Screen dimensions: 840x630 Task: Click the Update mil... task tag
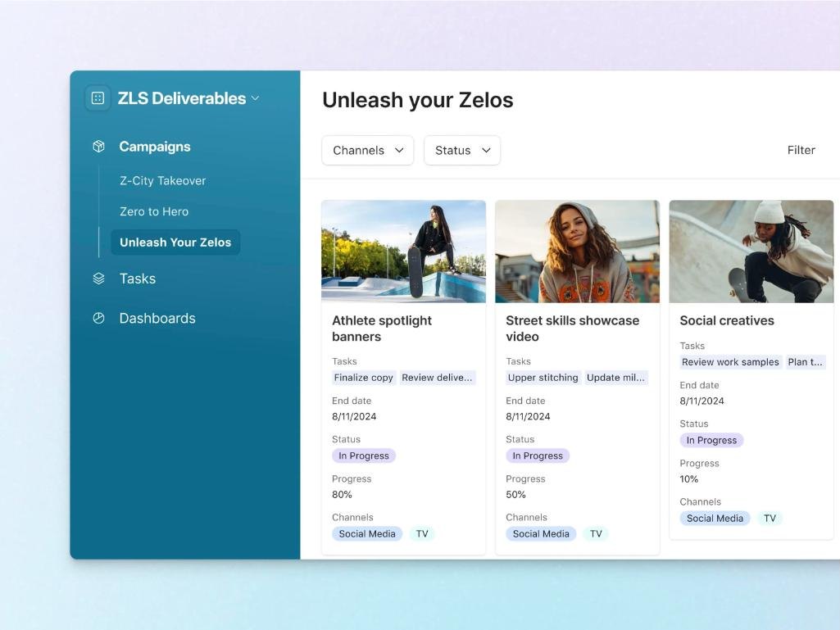click(x=616, y=378)
